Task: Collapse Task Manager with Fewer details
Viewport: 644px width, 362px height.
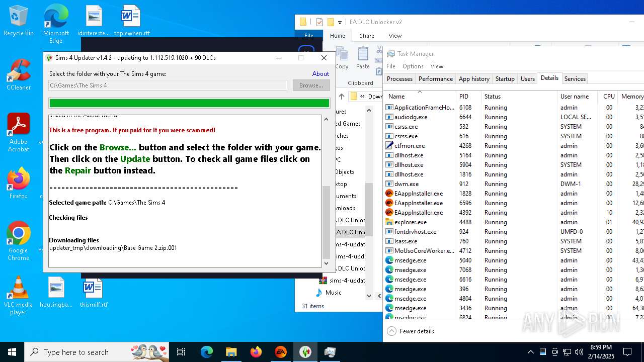Action: tap(411, 331)
